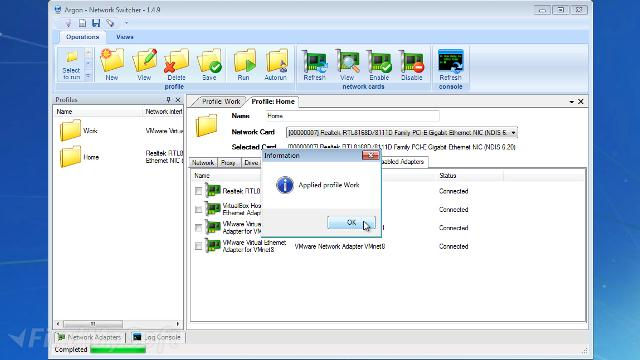Select the Profile: Home tab
This screenshot has width=640, height=360.
point(273,102)
